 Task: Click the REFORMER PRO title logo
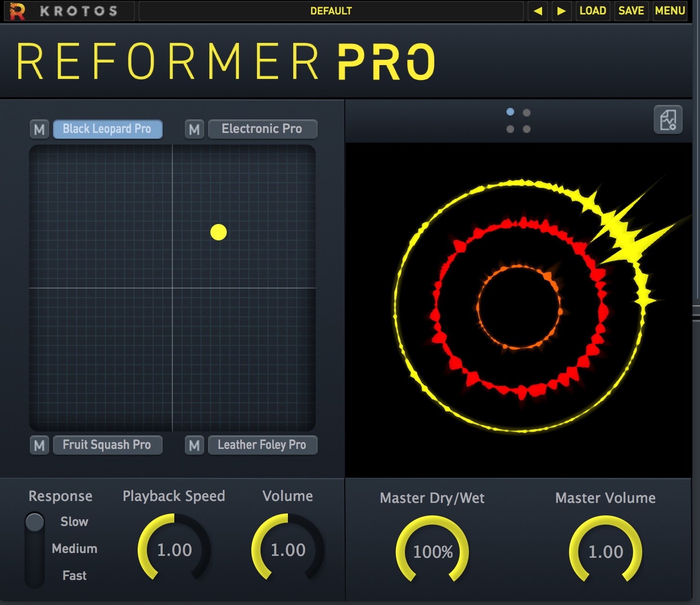tap(226, 61)
